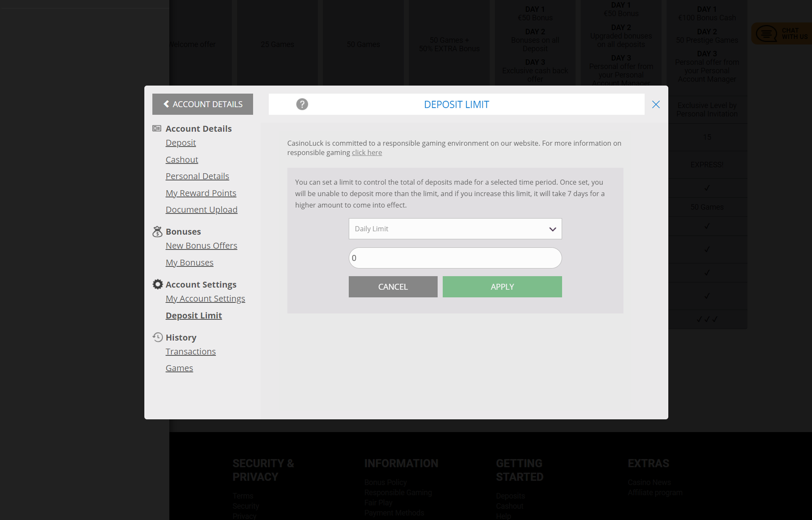Follow the responsible gaming 'click here' link
The width and height of the screenshot is (812, 520).
[367, 153]
